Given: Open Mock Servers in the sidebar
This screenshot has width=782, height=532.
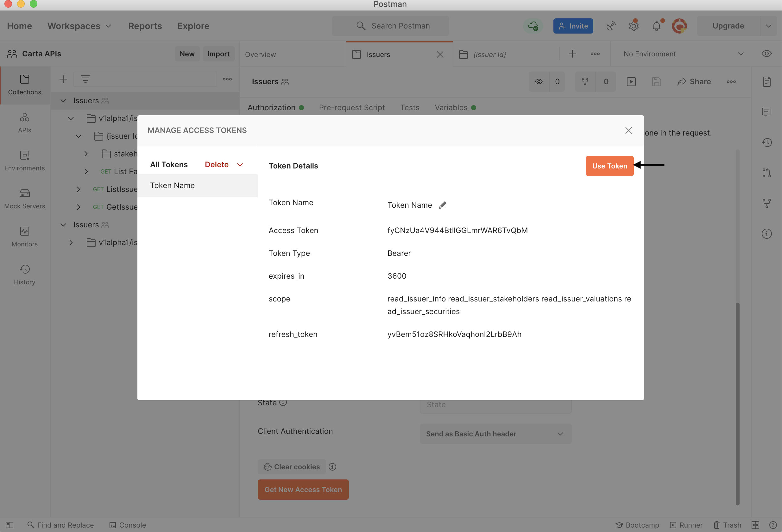Looking at the screenshot, I should pos(25,199).
